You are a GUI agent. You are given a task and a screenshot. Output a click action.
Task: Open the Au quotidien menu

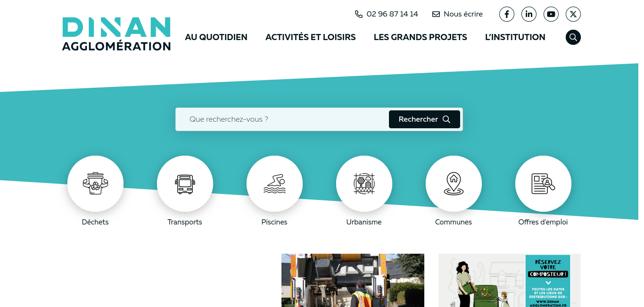click(x=216, y=37)
